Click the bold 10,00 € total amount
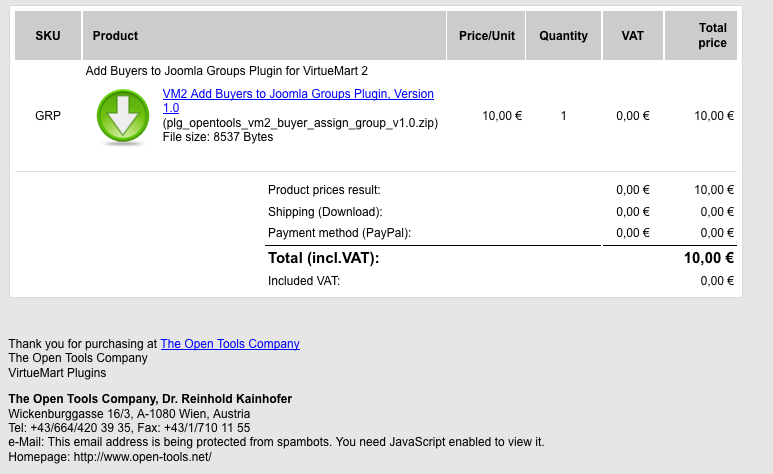Viewport: 773px width, 474px height. click(x=709, y=258)
